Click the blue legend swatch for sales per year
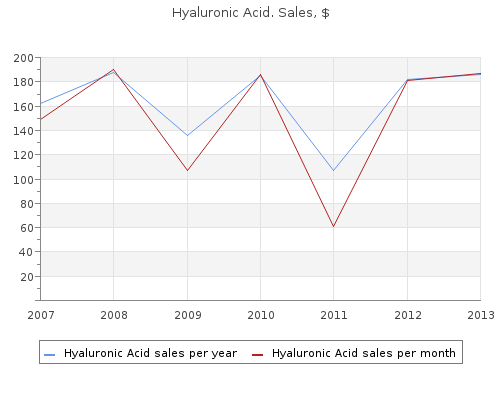 49,355
